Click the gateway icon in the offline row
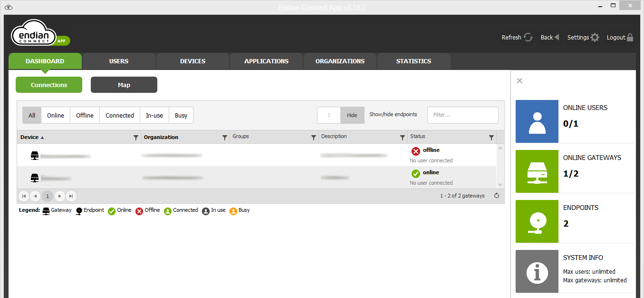The width and height of the screenshot is (644, 298). click(x=34, y=155)
